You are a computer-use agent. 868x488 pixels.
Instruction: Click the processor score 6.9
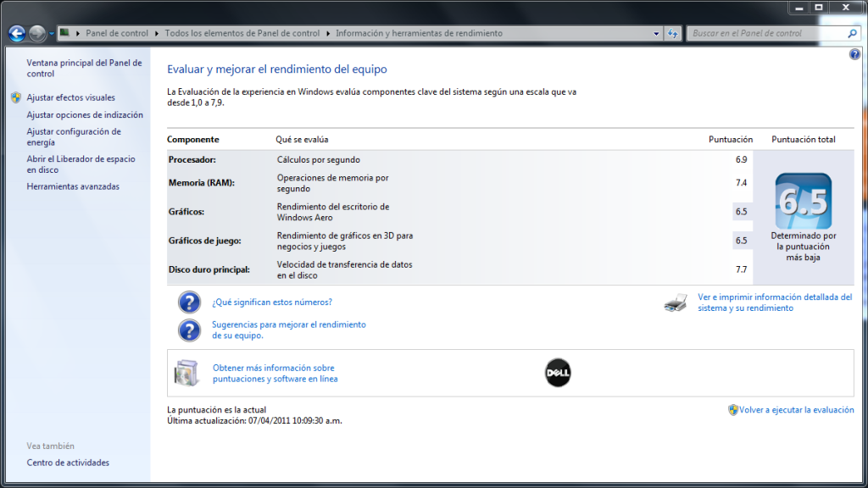coord(741,160)
